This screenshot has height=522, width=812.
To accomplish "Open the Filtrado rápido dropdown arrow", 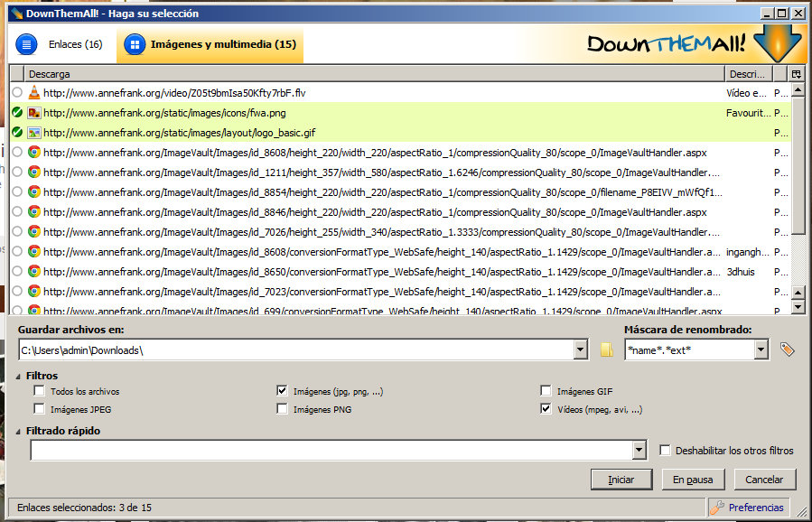I will tap(639, 450).
